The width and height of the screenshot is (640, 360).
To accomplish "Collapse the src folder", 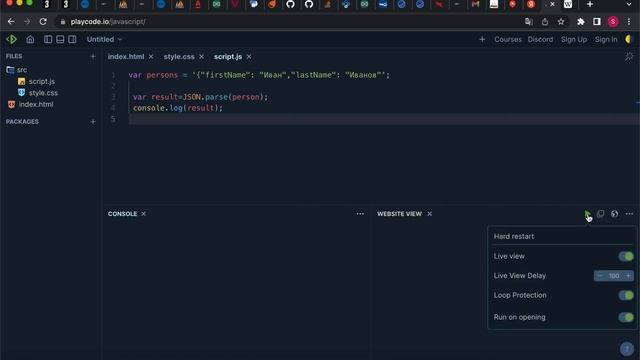I will (17, 70).
